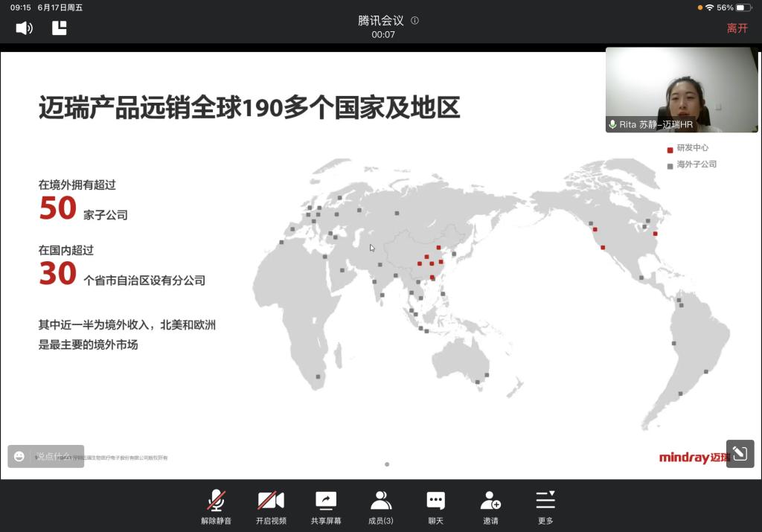Viewport: 762px width, 532px height.
Task: Click 个省市自治区设有分公司 text
Action: pos(144,281)
